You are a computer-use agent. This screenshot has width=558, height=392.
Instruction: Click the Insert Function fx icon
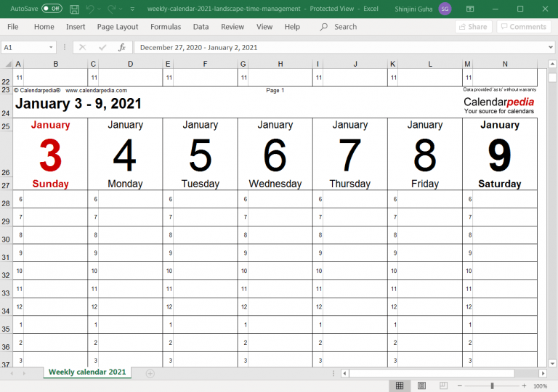click(x=122, y=47)
